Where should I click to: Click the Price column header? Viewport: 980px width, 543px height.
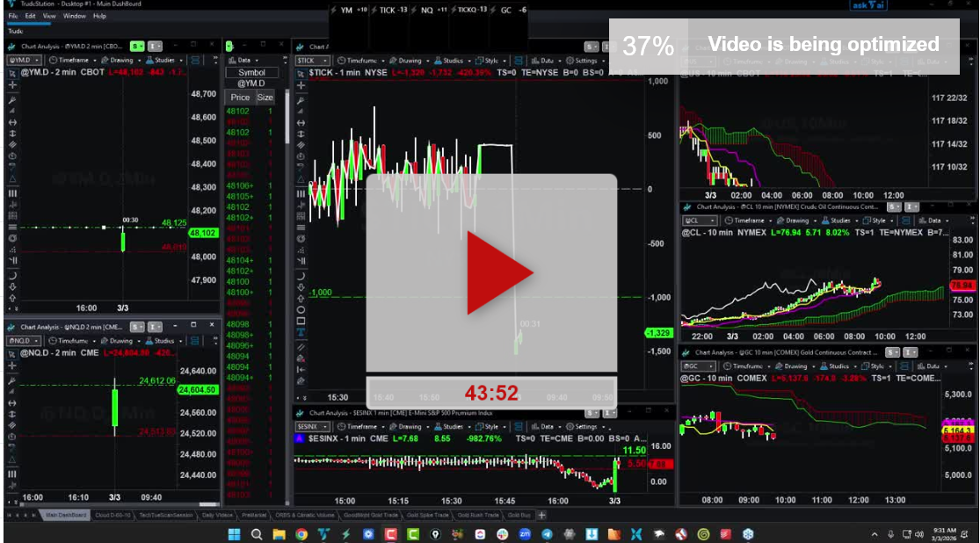tap(240, 98)
